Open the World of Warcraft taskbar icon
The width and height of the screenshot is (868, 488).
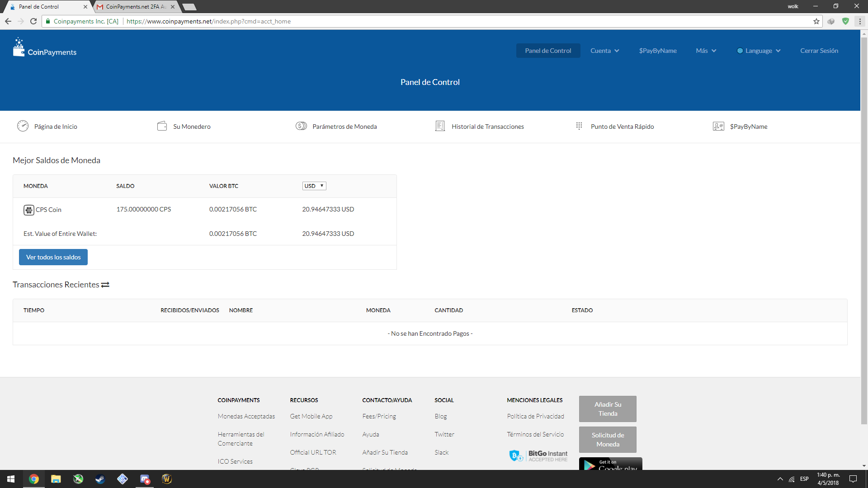(x=167, y=479)
